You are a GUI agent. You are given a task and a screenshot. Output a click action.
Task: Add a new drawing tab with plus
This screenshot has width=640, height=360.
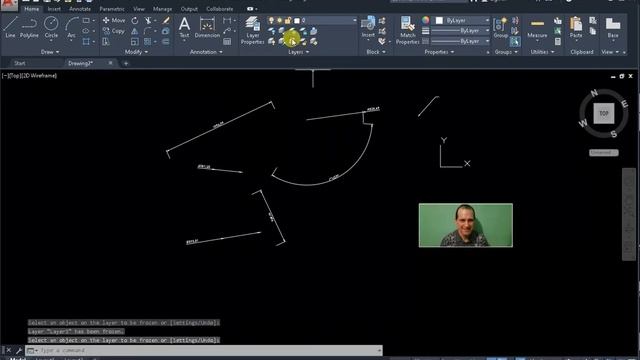tap(126, 63)
